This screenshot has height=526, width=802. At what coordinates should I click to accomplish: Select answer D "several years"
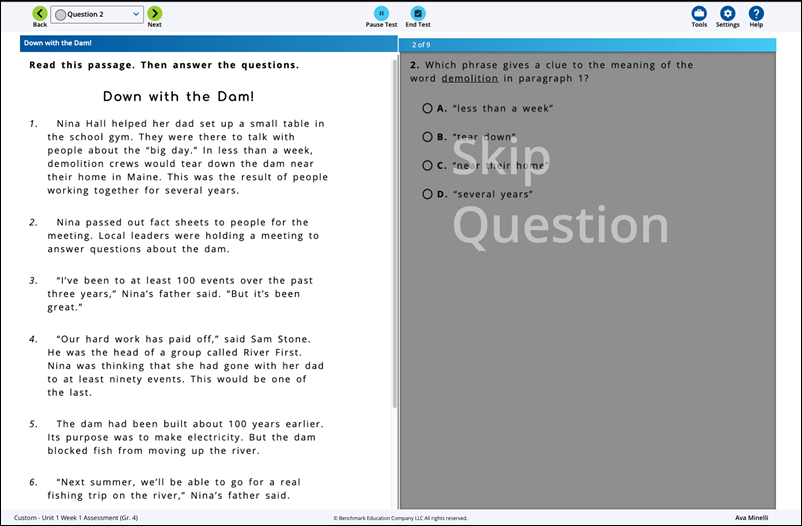pyautogui.click(x=427, y=194)
